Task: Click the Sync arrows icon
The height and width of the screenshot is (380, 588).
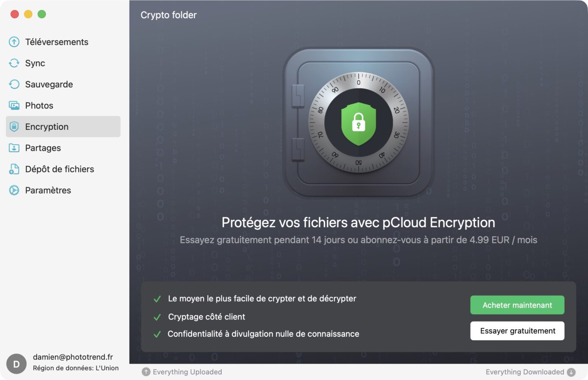Action: click(14, 63)
